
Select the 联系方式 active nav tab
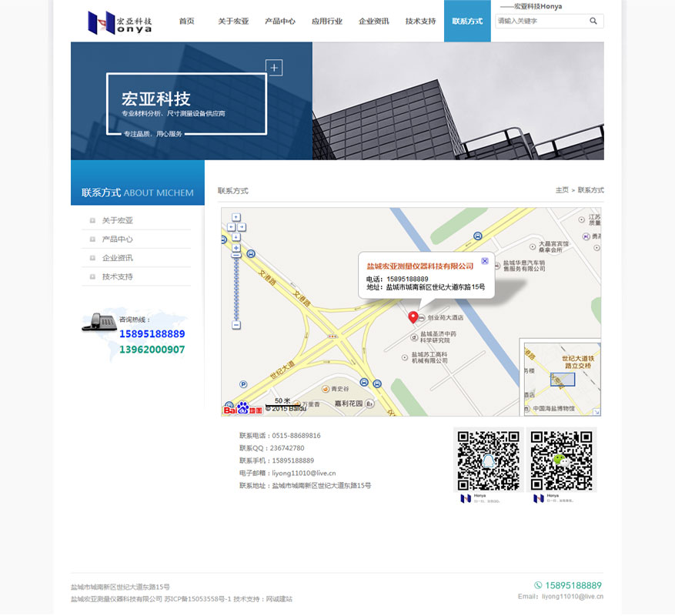[467, 21]
